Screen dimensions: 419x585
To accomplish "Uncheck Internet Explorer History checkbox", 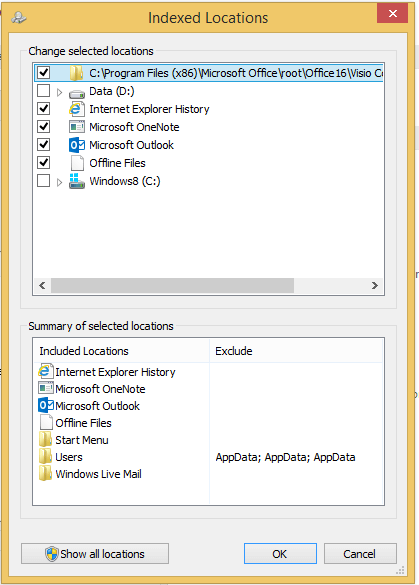I will pyautogui.click(x=44, y=109).
